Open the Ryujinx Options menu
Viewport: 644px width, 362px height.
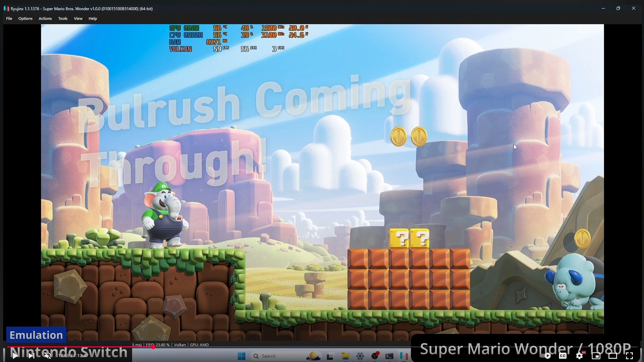pos(25,18)
